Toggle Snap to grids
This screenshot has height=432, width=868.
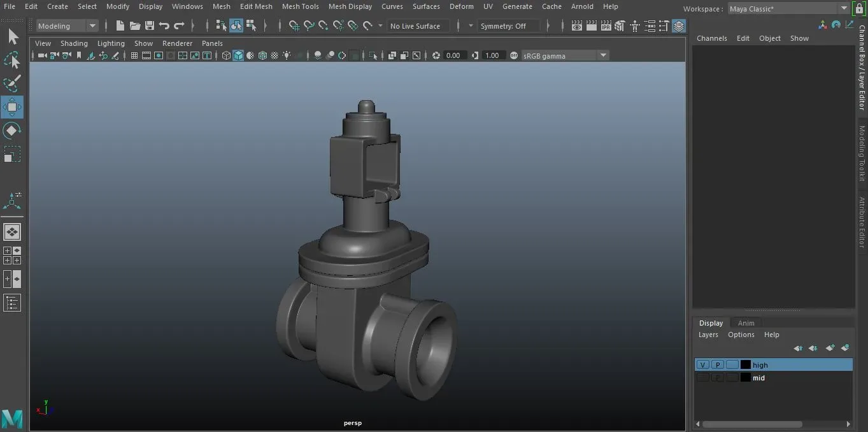click(x=294, y=26)
